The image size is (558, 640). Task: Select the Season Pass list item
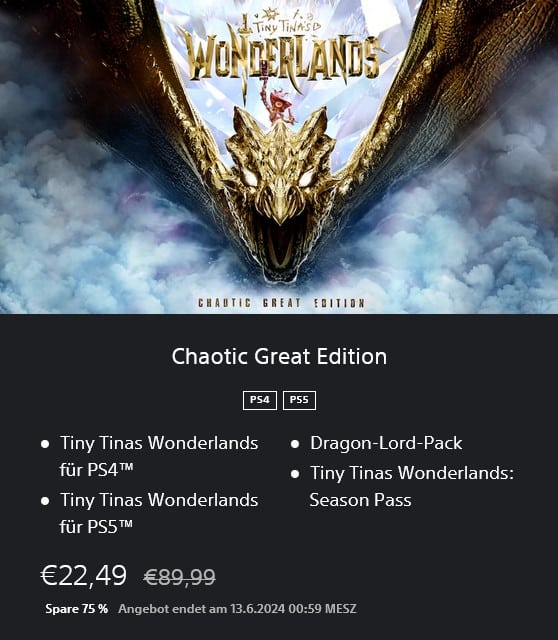pyautogui.click(x=411, y=487)
